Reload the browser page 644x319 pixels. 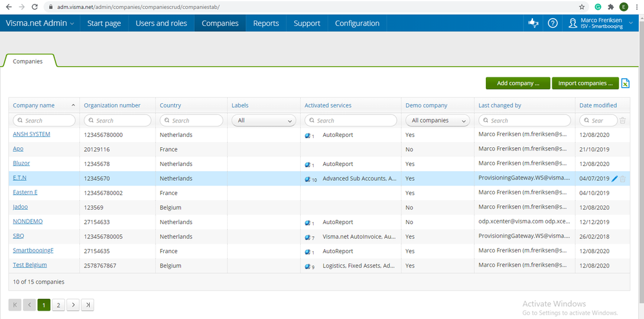coord(35,7)
